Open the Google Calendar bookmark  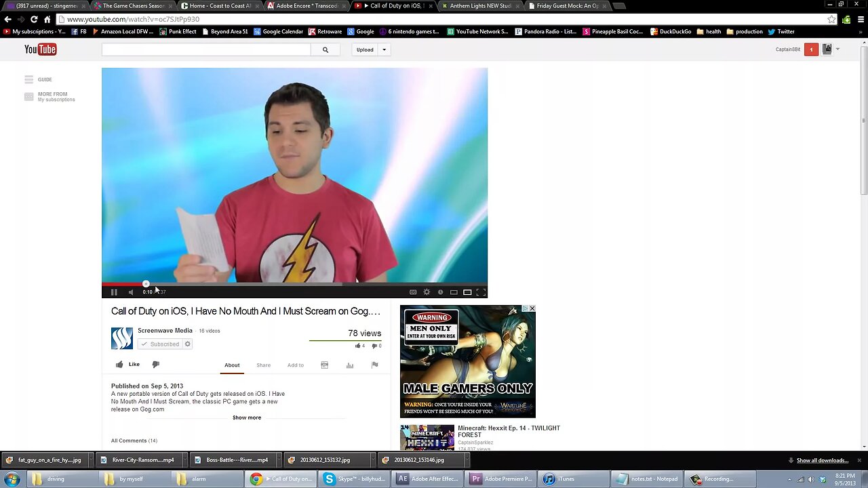278,32
